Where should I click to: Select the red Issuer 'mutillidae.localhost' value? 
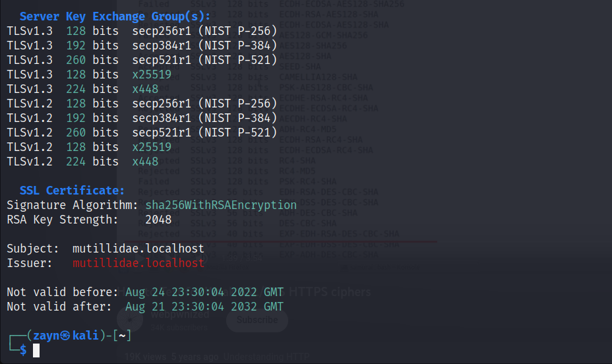click(138, 263)
